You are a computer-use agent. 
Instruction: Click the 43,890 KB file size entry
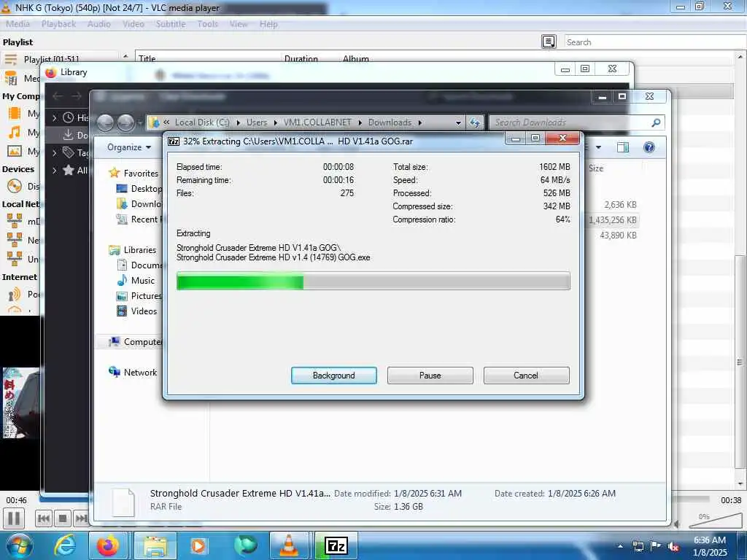(x=619, y=236)
